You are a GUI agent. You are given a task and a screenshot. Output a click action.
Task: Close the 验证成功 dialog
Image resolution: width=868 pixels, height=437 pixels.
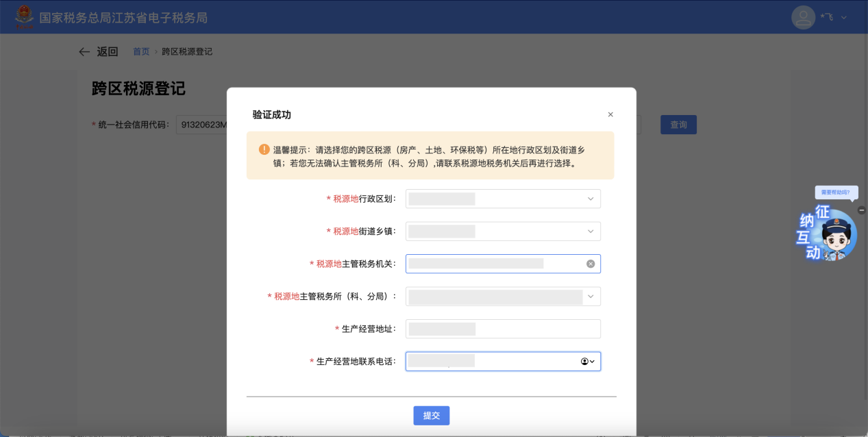coord(610,114)
